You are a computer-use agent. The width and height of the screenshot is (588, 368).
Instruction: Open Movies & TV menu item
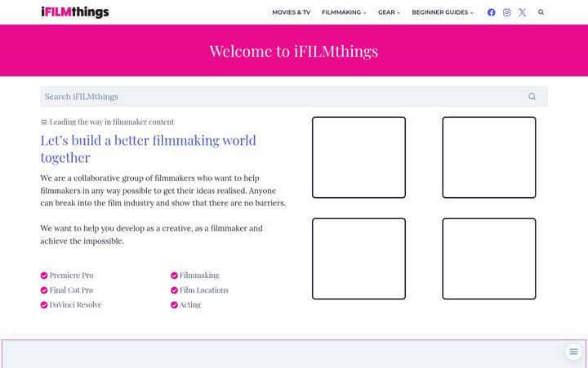(291, 12)
